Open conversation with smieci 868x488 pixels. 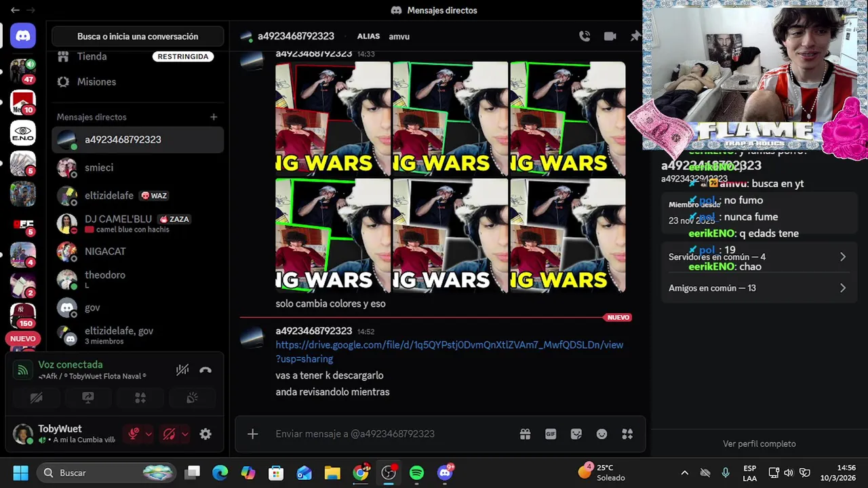(x=138, y=167)
